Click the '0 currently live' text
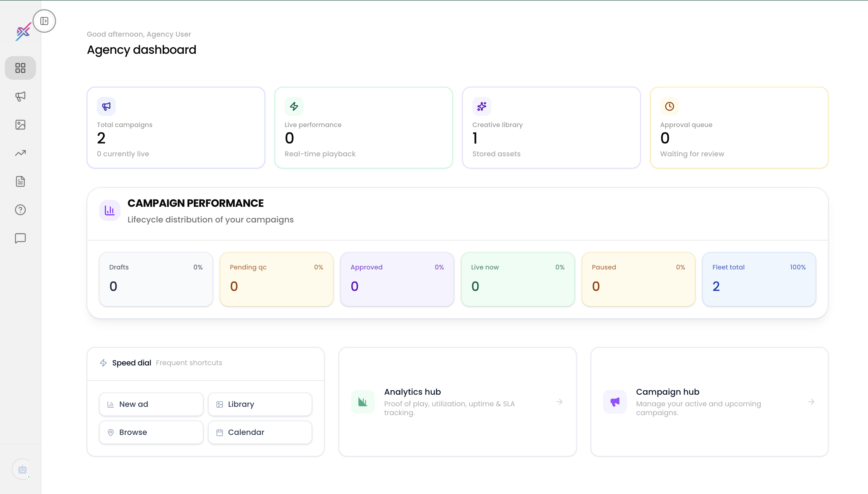The width and height of the screenshot is (868, 494). coord(123,154)
